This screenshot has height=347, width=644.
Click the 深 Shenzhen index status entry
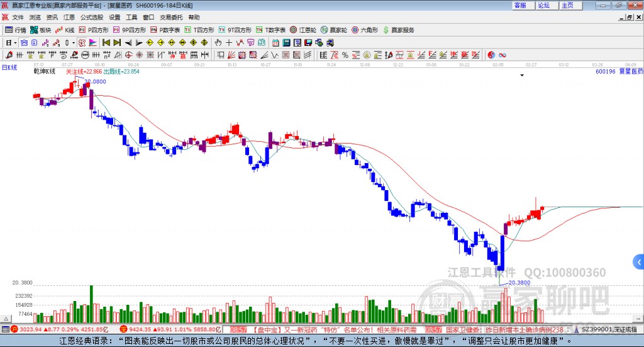point(170,329)
